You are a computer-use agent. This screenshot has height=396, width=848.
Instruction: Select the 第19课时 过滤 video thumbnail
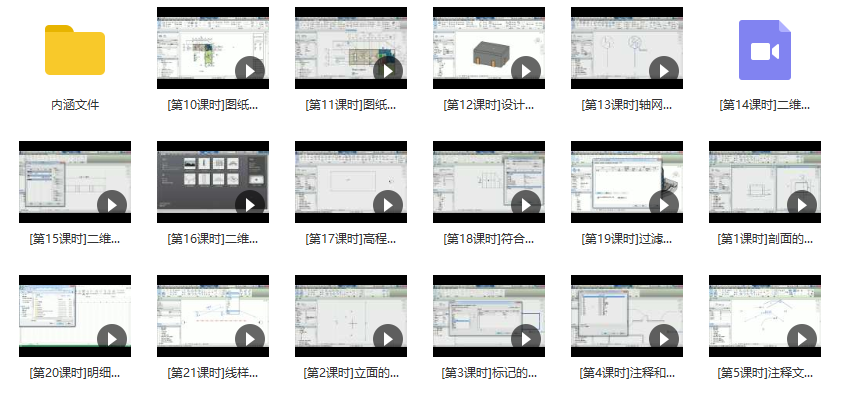point(627,182)
